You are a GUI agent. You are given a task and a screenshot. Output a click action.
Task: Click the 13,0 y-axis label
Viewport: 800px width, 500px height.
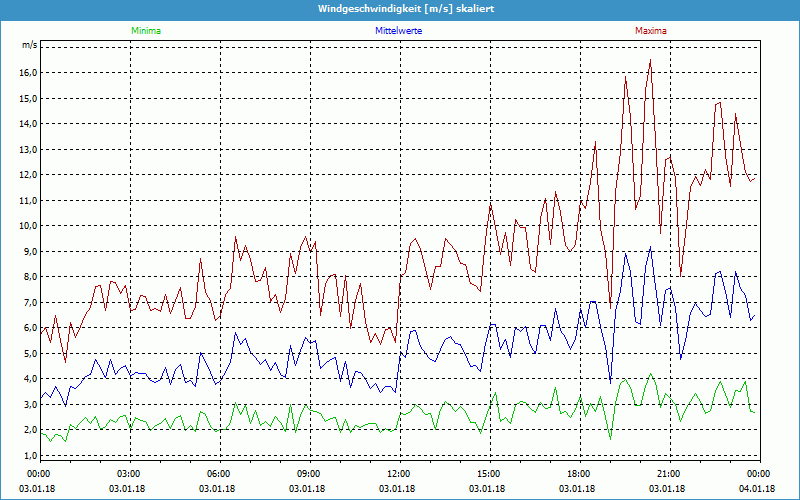point(28,149)
